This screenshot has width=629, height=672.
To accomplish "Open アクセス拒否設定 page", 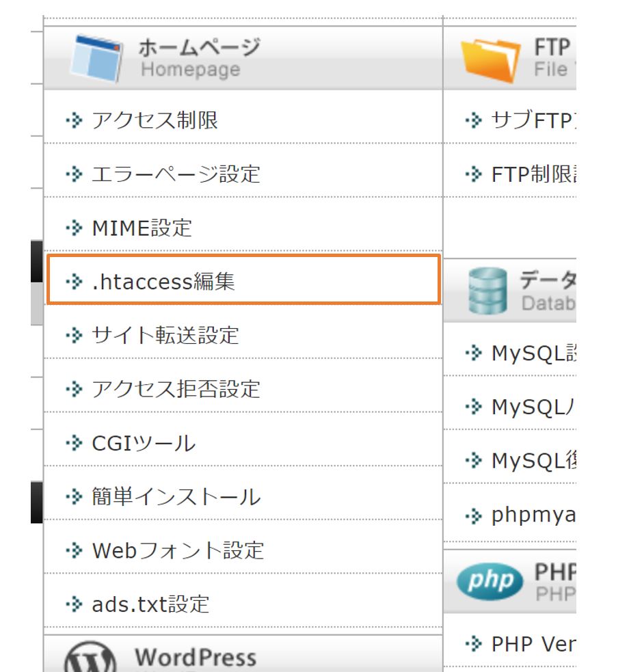I will click(x=176, y=389).
